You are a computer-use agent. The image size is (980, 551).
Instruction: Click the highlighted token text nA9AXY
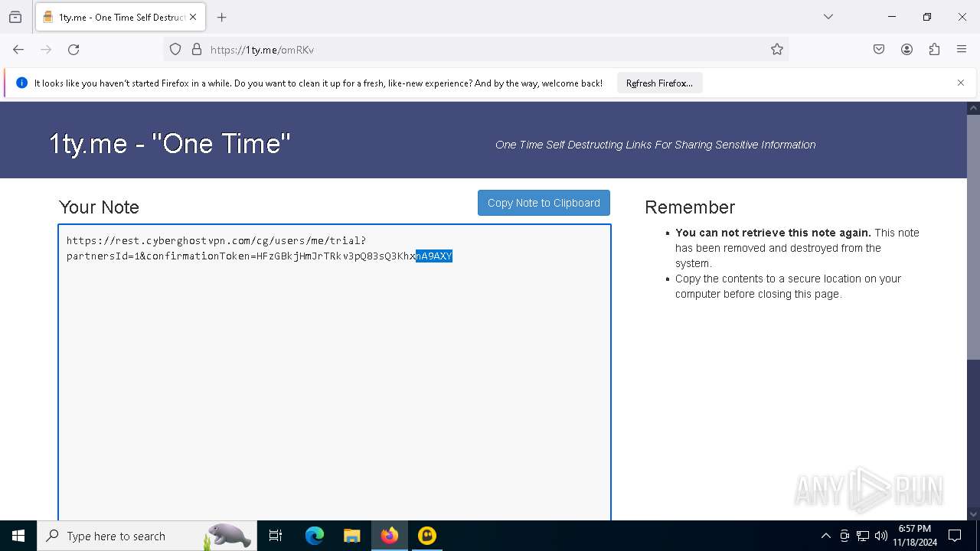434,256
